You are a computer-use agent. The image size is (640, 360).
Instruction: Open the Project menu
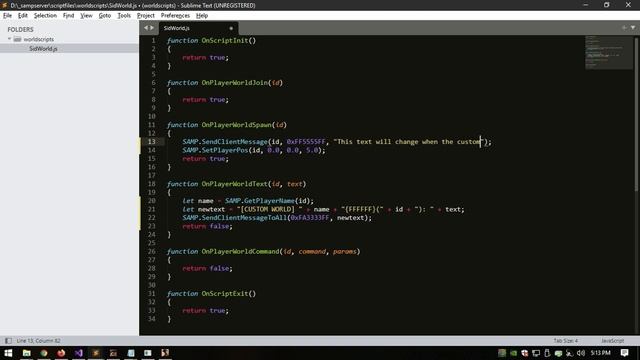[x=146, y=16]
